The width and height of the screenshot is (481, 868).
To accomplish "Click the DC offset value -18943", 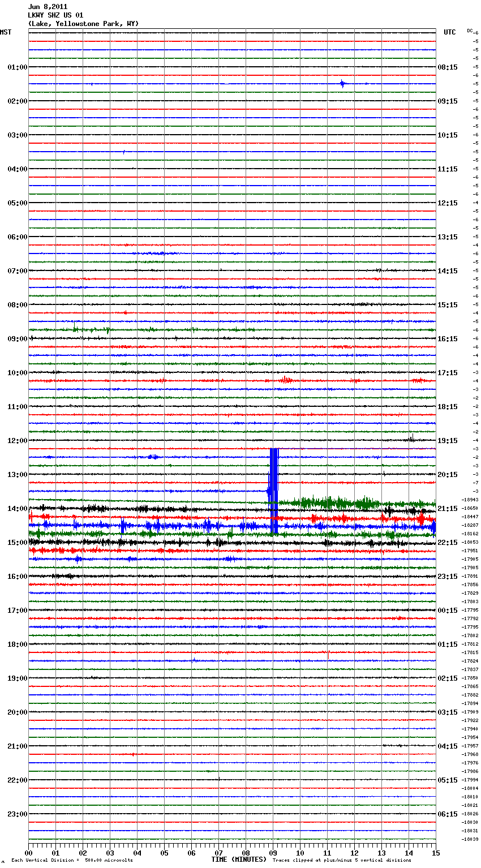I will pos(470,500).
